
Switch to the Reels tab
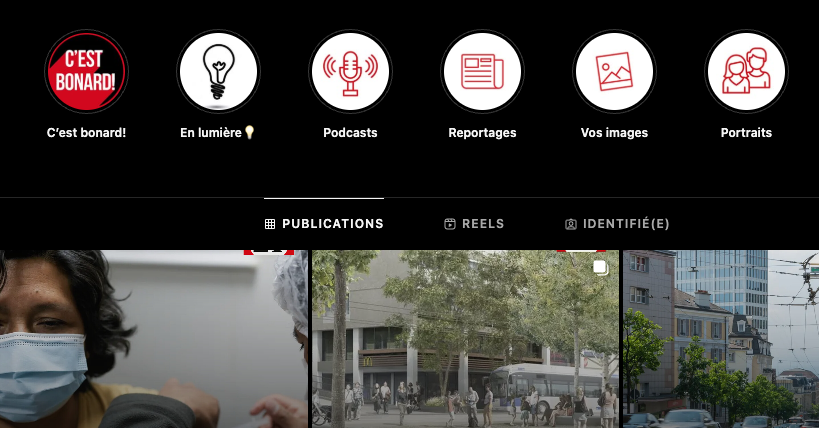click(474, 224)
